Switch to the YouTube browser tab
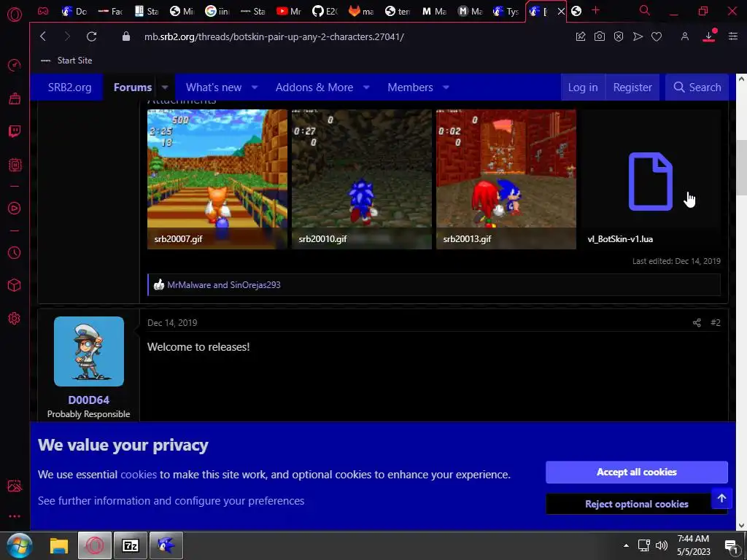This screenshot has width=747, height=560. (x=289, y=11)
